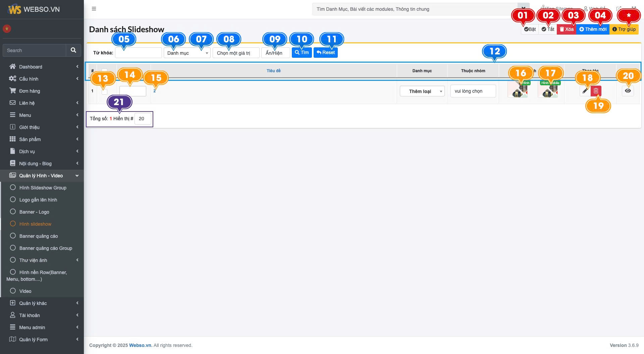Click the Từ khóa keyword input field
The image size is (644, 354).
138,53
